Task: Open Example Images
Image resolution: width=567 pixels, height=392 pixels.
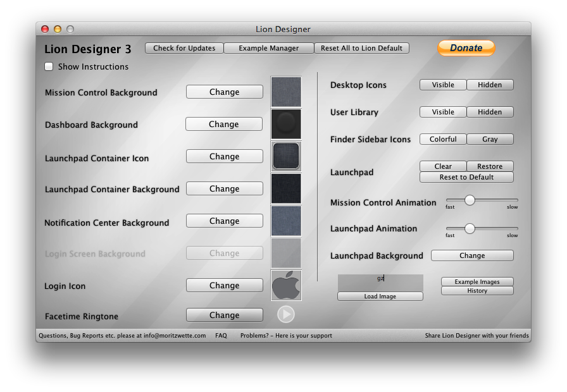Action: pyautogui.click(x=477, y=282)
